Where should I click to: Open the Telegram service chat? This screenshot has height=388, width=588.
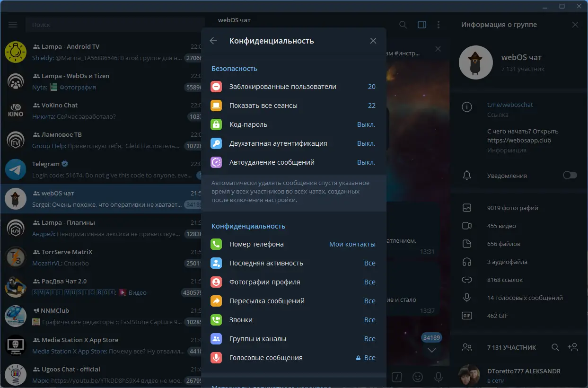click(101, 169)
